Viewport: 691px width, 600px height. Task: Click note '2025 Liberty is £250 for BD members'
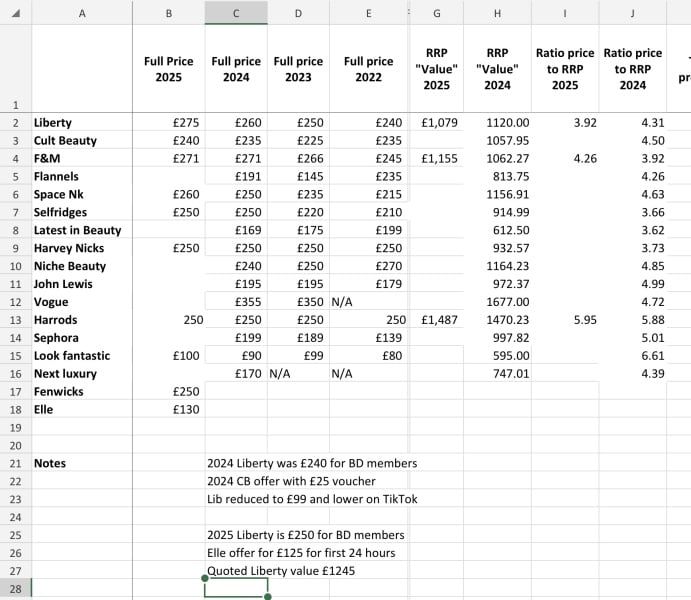point(306,535)
